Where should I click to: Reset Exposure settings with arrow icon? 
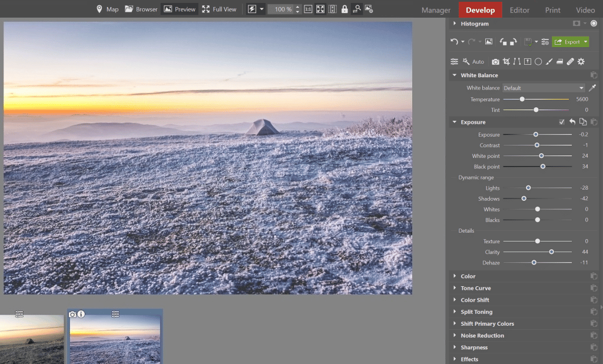572,122
